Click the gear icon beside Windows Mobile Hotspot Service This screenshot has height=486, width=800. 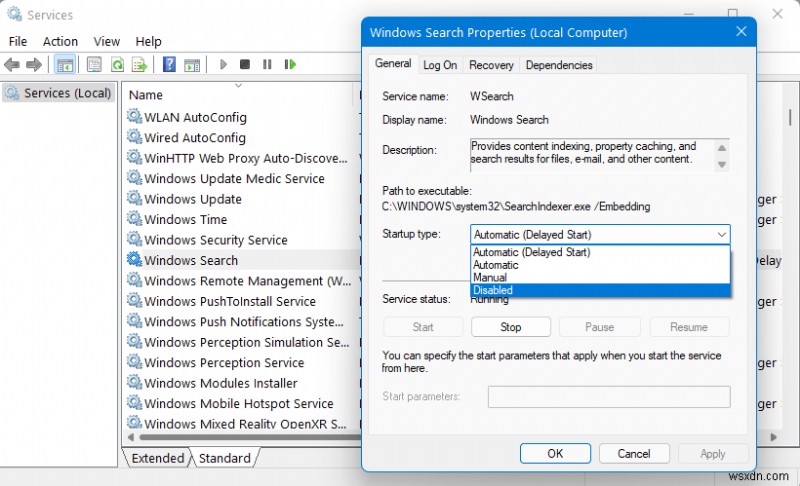pyautogui.click(x=134, y=403)
